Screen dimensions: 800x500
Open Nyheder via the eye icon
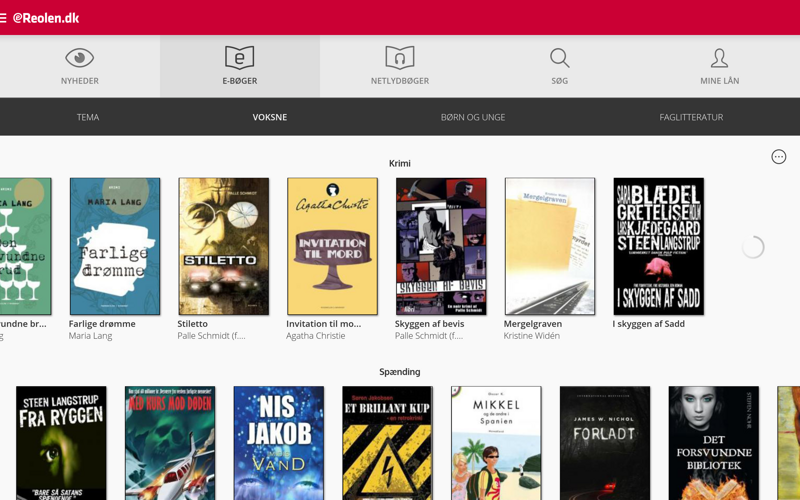(80, 58)
